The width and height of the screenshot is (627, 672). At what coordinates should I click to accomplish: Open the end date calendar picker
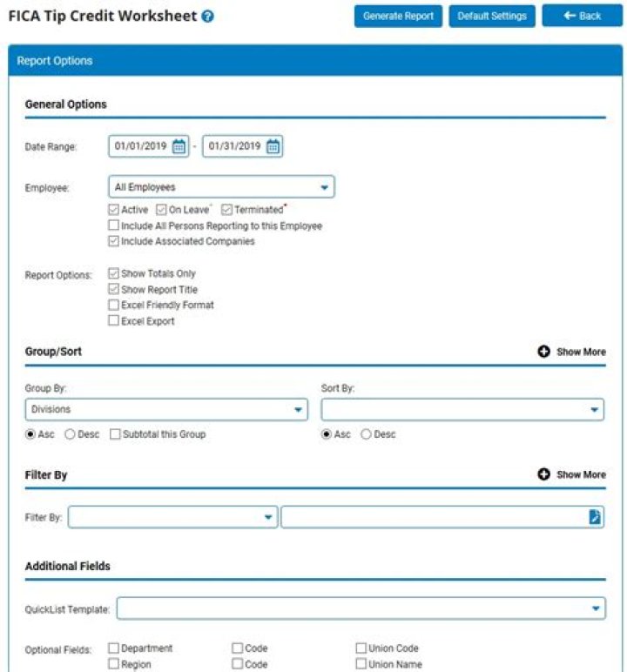[273, 147]
